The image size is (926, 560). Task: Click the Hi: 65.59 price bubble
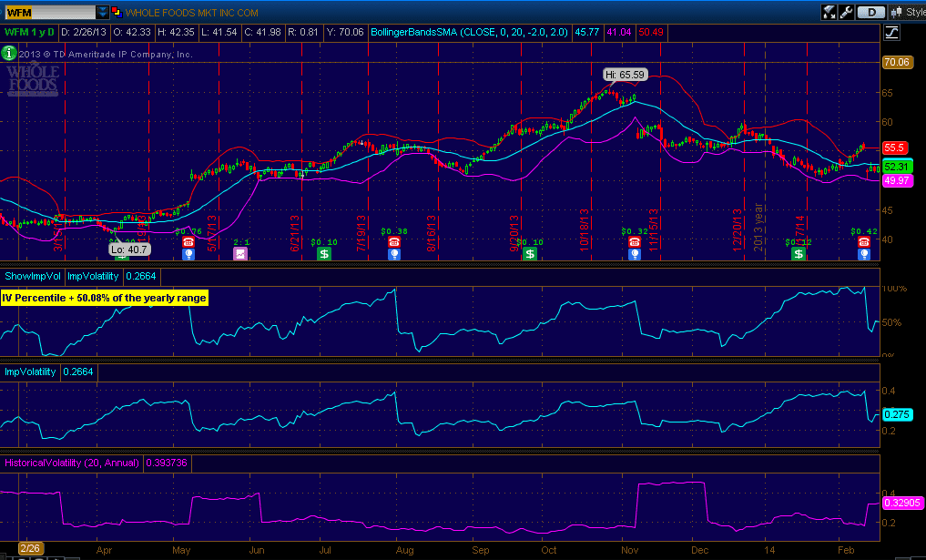[x=625, y=75]
